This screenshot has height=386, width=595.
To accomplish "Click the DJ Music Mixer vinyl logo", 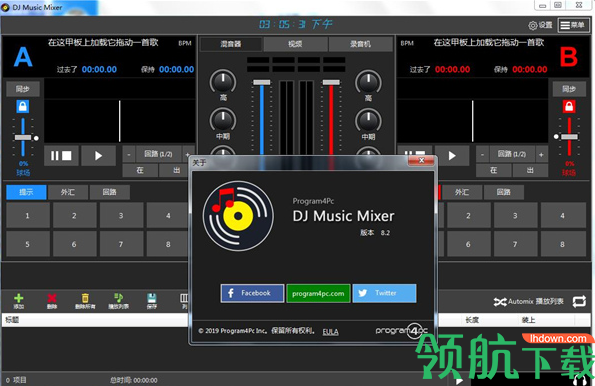I will [x=238, y=216].
